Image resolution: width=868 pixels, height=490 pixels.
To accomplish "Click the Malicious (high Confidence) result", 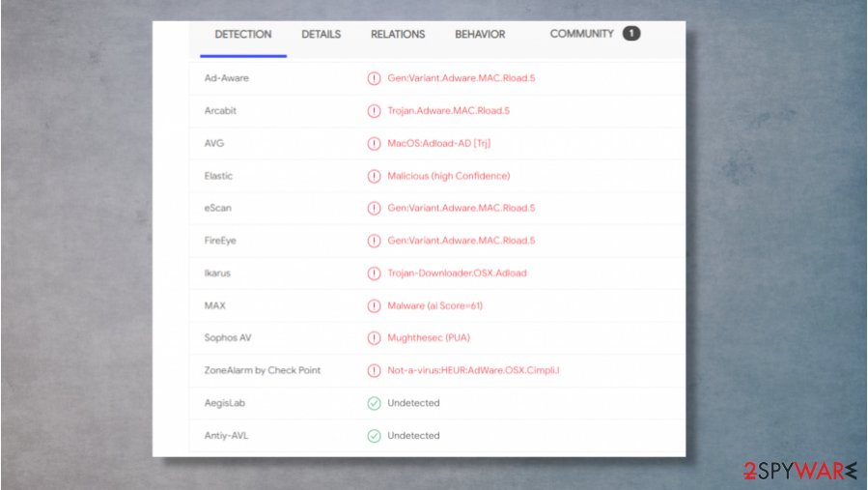I will [448, 176].
